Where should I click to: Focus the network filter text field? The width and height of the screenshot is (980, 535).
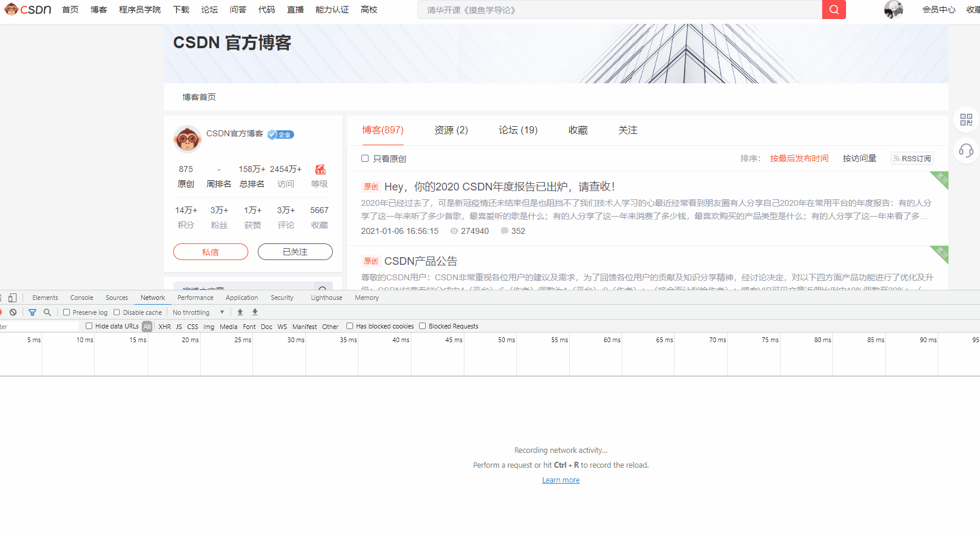click(39, 326)
